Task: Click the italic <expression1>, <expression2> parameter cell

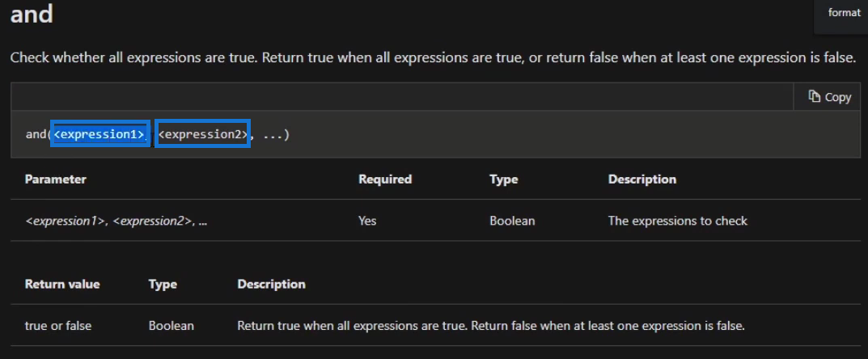Action: tap(116, 221)
